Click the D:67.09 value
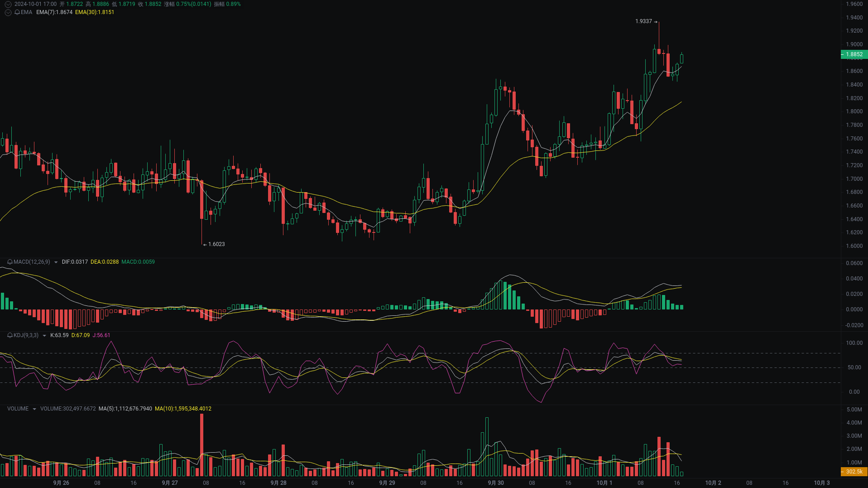 click(x=81, y=335)
